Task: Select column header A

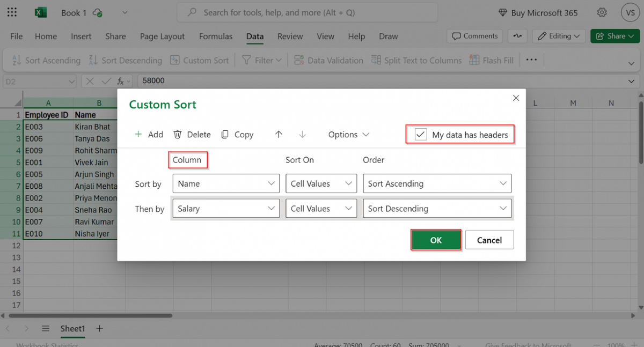Action: click(48, 103)
